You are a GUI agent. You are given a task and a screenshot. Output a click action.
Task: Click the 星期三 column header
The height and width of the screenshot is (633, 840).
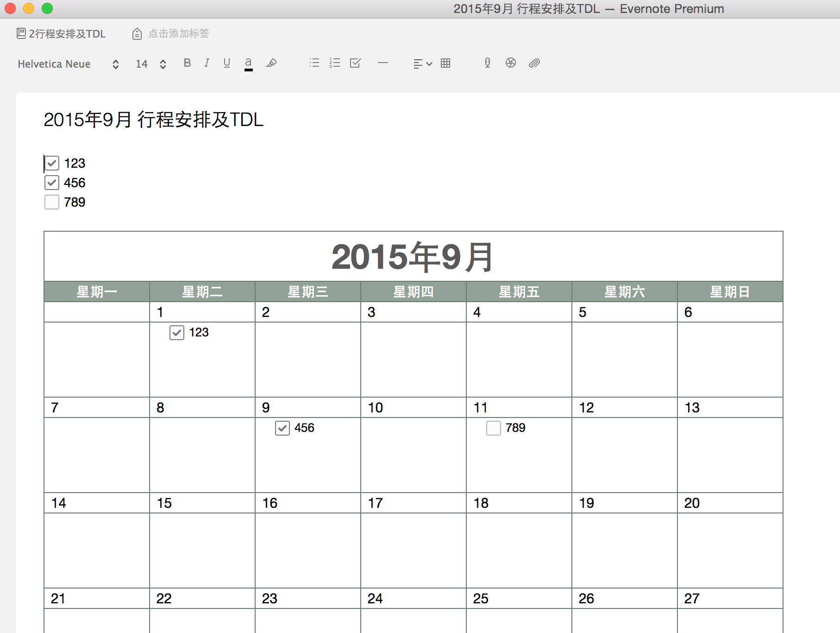pos(308,291)
